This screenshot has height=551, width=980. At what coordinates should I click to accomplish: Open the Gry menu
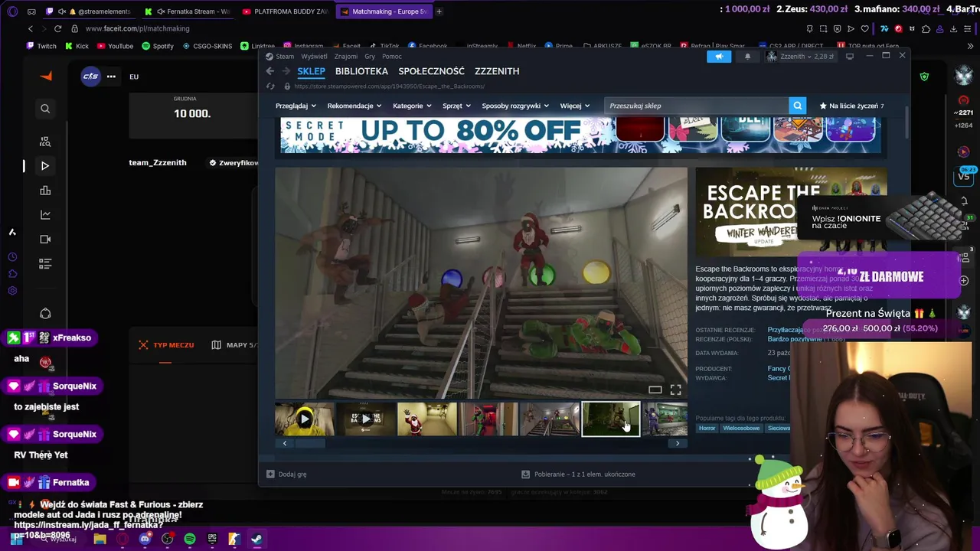pos(370,57)
